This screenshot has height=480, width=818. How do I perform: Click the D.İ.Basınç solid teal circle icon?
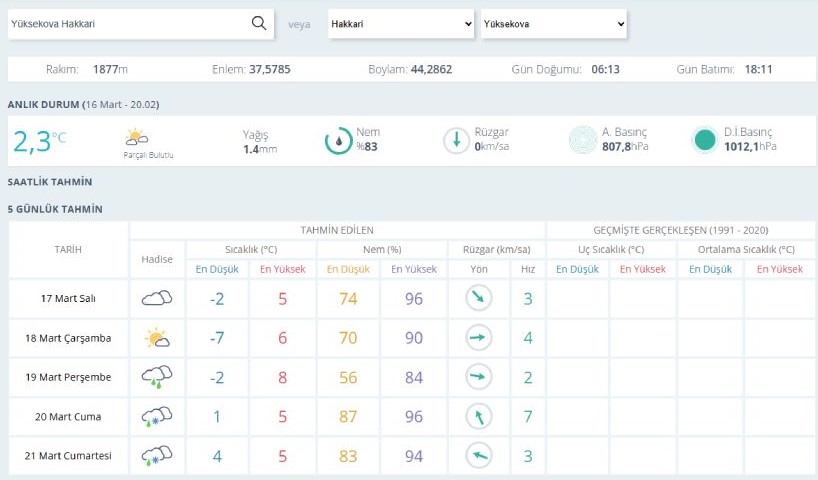point(705,141)
